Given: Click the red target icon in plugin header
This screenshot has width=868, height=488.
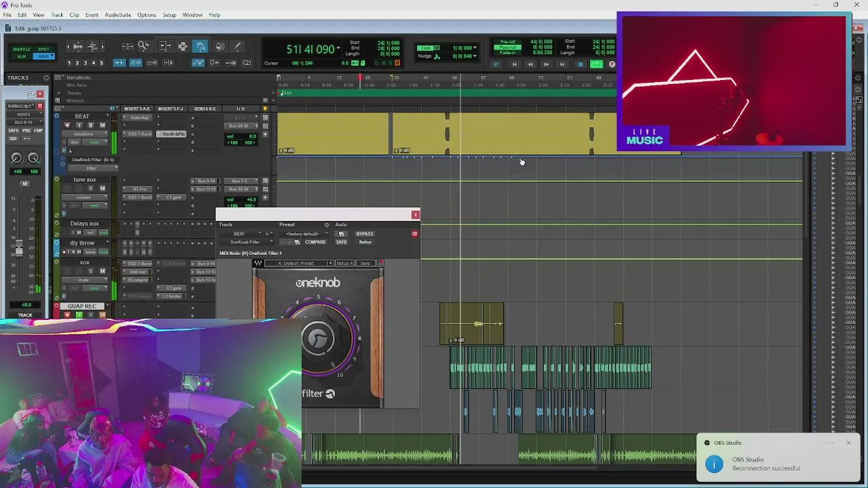Looking at the screenshot, I should click(414, 234).
